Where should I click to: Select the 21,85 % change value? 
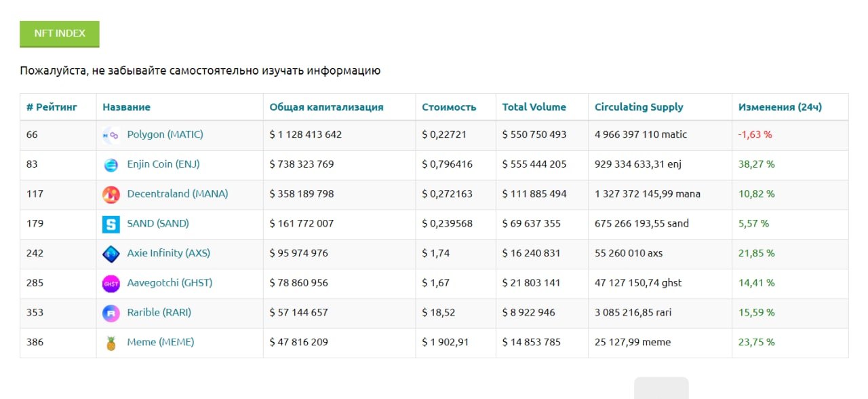click(756, 253)
